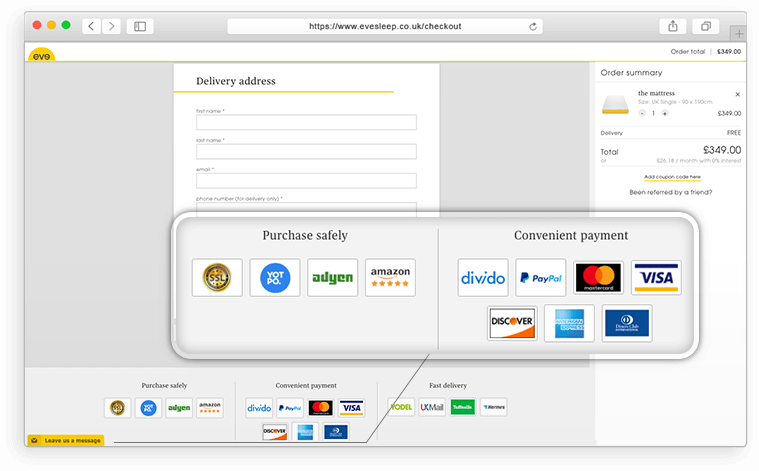Image resolution: width=759 pixels, height=471 pixels.
Task: Click the 'Order summary' heading
Action: pos(631,73)
